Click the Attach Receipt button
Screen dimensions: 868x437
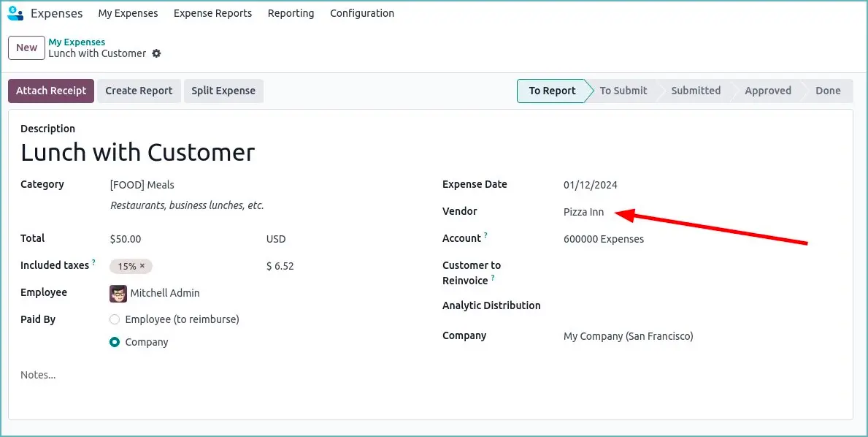click(x=50, y=91)
